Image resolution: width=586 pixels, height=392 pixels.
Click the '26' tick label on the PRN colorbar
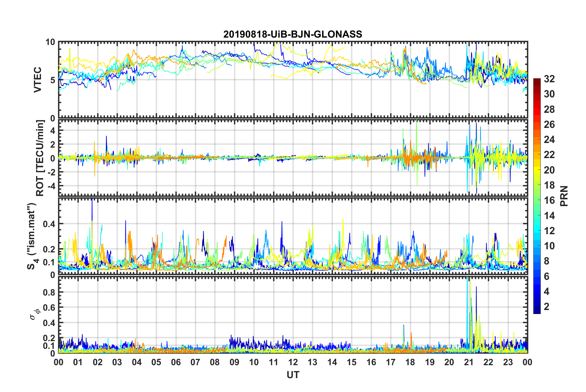549,125
